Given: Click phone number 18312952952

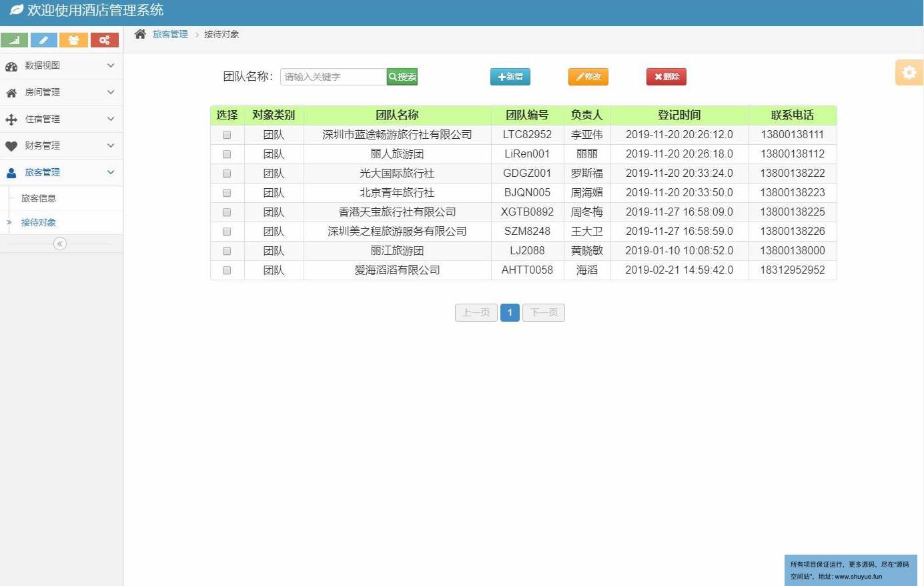Looking at the screenshot, I should tap(793, 270).
